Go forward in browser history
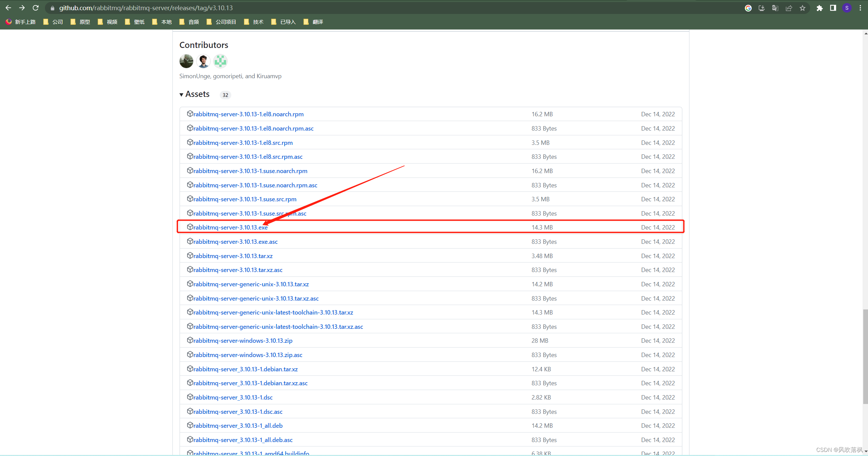 pyautogui.click(x=22, y=7)
